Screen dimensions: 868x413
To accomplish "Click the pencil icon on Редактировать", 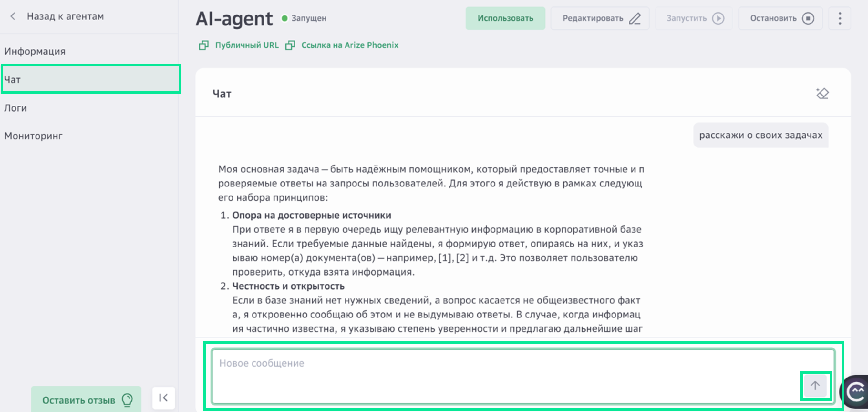I will click(x=635, y=18).
